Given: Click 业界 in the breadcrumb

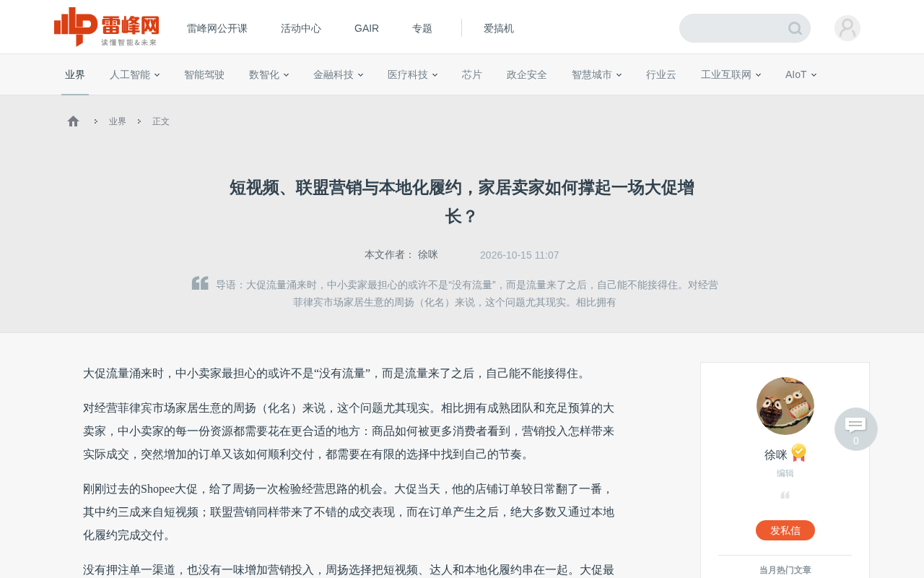Looking at the screenshot, I should tap(118, 121).
